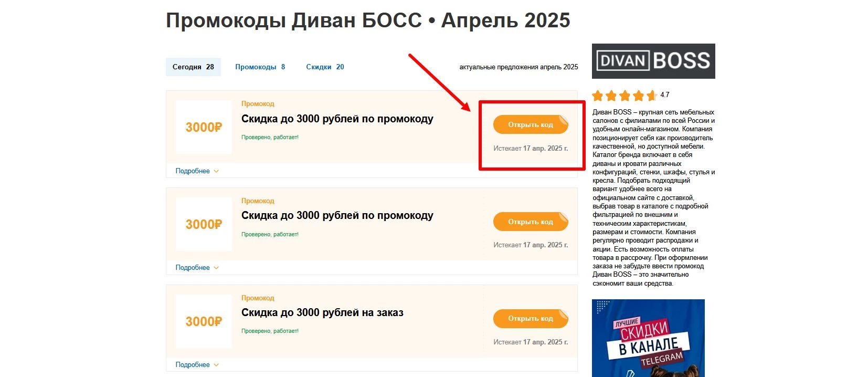Click Открыть код on the last offer
The image size is (868, 377).
point(531,319)
